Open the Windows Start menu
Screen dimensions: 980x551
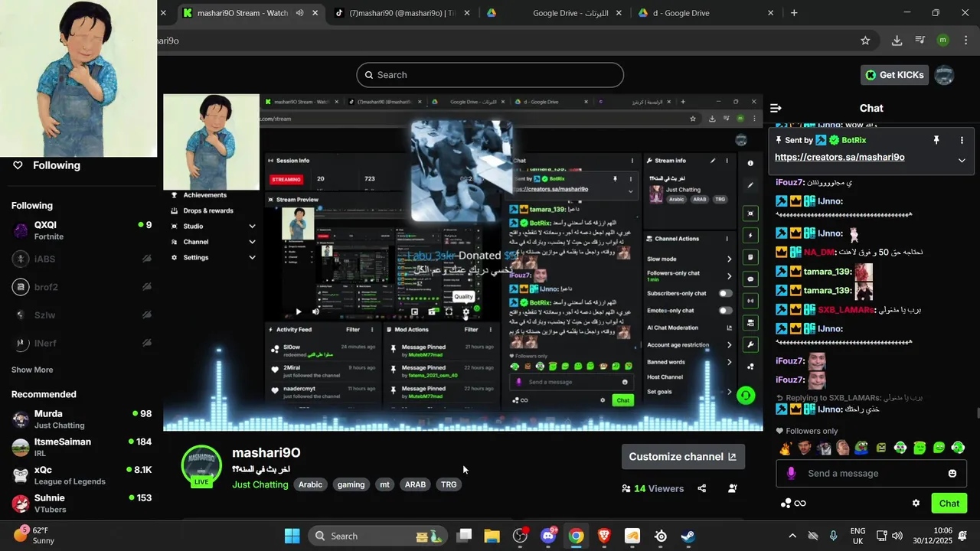292,536
